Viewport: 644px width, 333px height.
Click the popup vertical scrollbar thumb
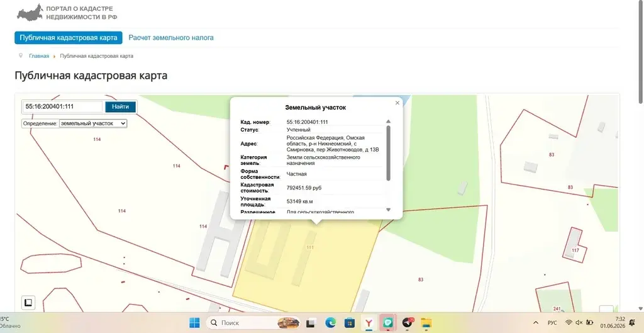tap(388, 153)
